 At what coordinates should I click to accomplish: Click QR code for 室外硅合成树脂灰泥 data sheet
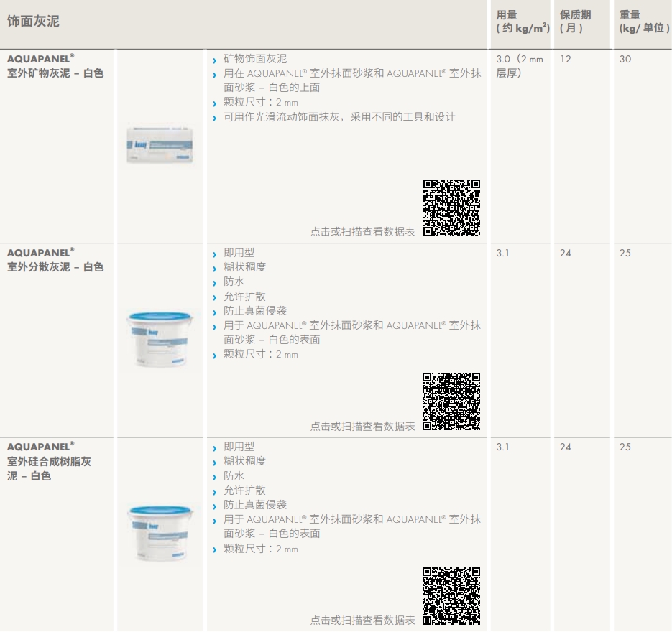click(451, 596)
